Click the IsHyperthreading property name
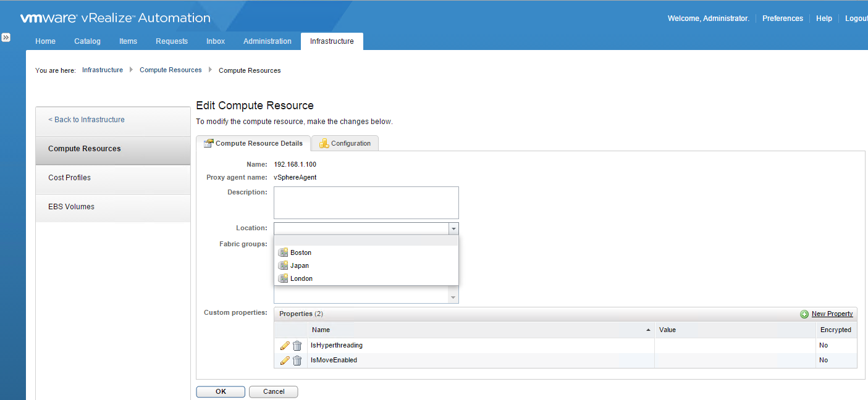 [x=337, y=346]
